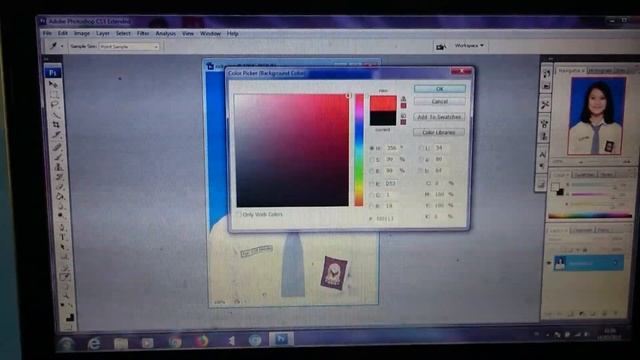The width and height of the screenshot is (640, 360).
Task: Select the G green radio button
Action: click(371, 195)
